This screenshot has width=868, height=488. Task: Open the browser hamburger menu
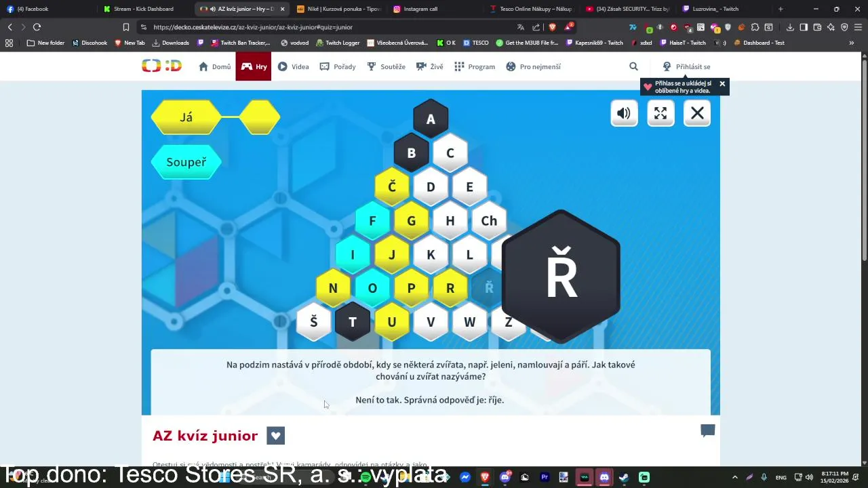coord(858,27)
